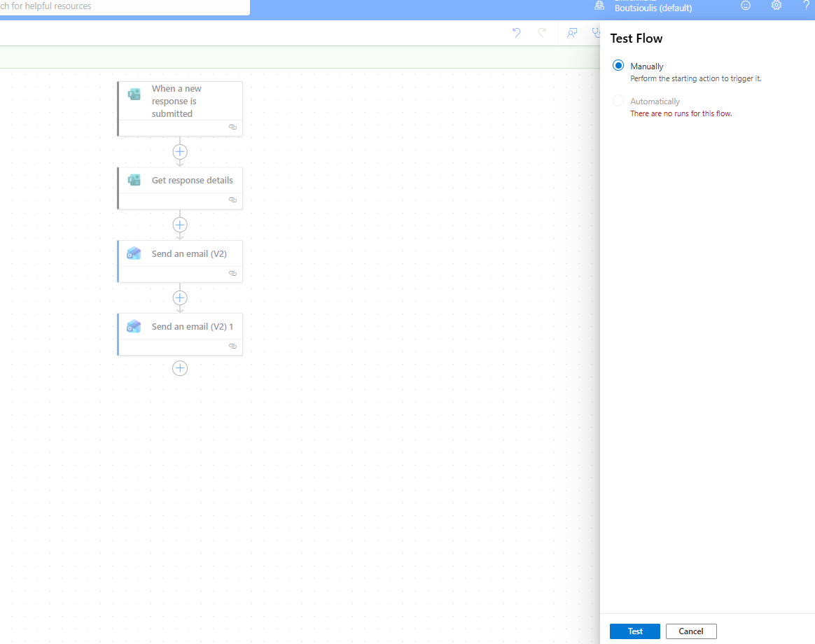Insert step after the trigger using plus button
This screenshot has width=815, height=644.
(x=180, y=152)
